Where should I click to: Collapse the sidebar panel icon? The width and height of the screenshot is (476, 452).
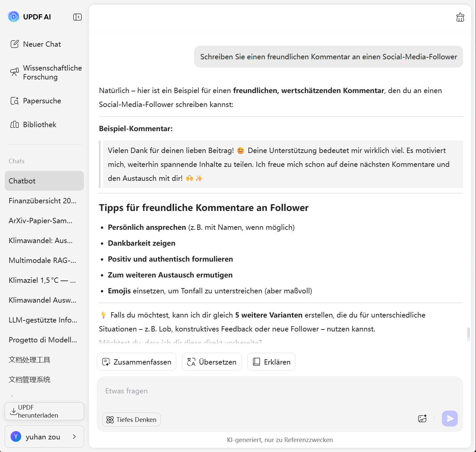tap(77, 17)
